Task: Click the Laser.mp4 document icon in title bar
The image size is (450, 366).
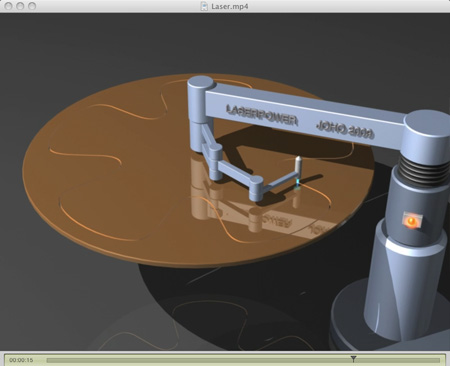Action: (204, 6)
